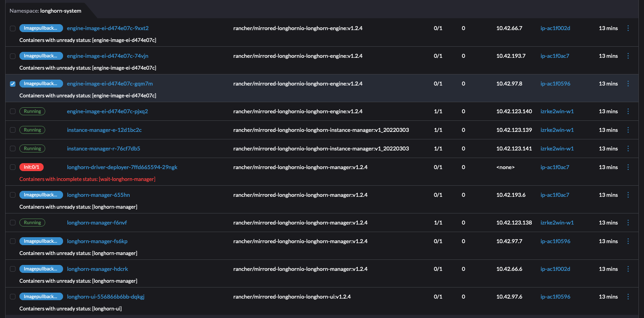This screenshot has height=318, width=644.
Task: Go to node ip-ac1f0596 for longhorn-manager-fs6kp
Action: (555, 241)
